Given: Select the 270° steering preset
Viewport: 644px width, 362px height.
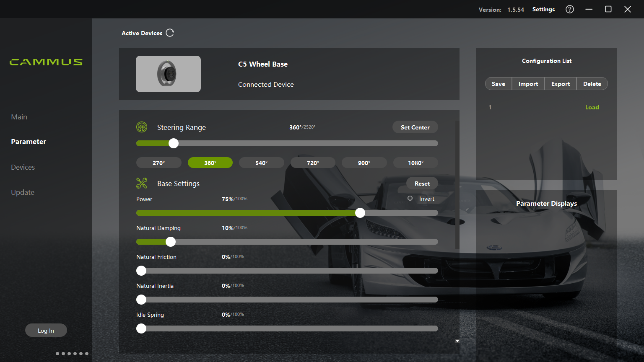Looking at the screenshot, I should 159,163.
